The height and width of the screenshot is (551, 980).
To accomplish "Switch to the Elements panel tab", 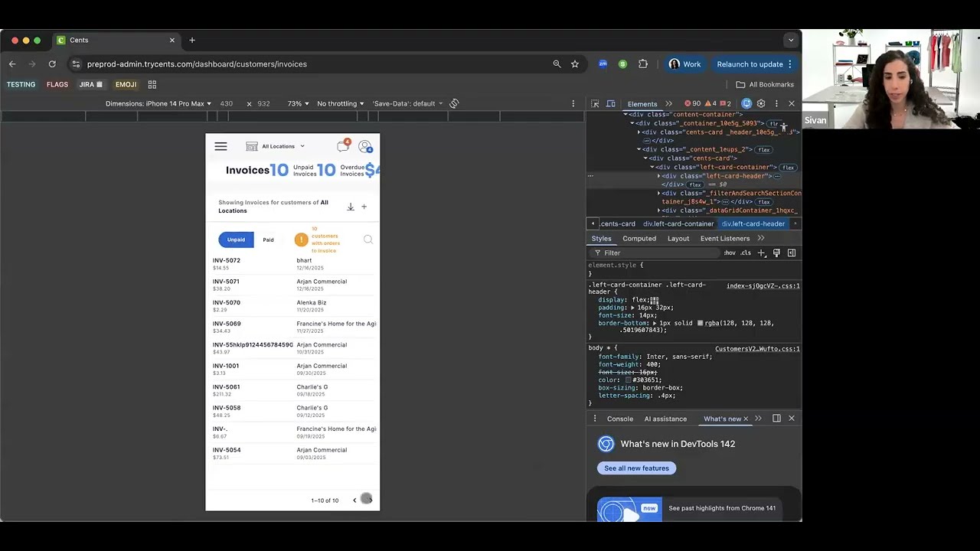I will tap(642, 104).
